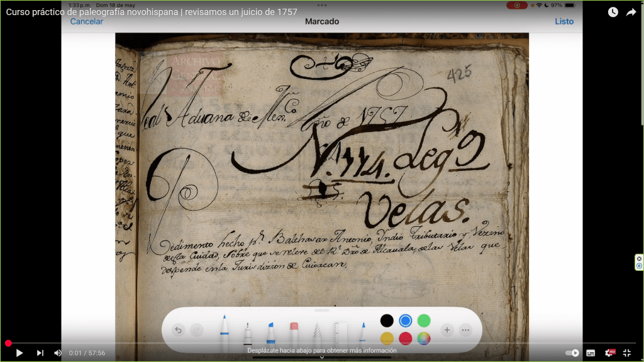This screenshot has height=362, width=644.
Task: Click Listo to finish markup
Action: click(x=564, y=21)
